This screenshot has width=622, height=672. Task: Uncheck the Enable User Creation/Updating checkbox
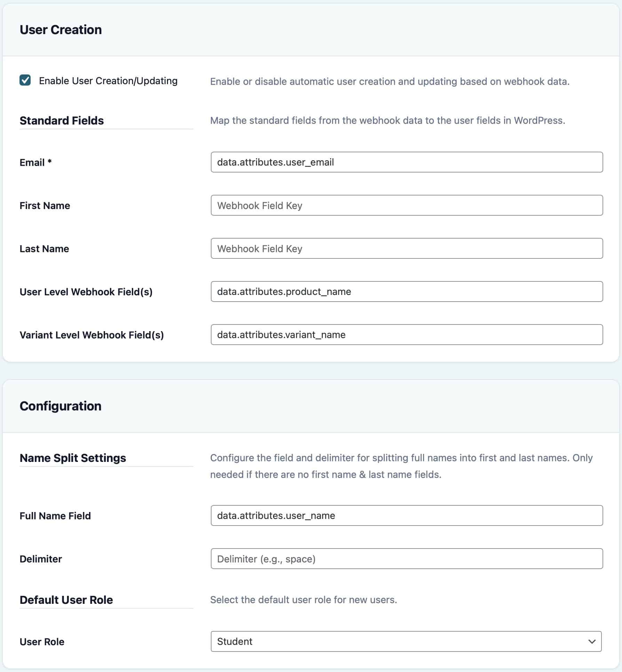tap(25, 80)
